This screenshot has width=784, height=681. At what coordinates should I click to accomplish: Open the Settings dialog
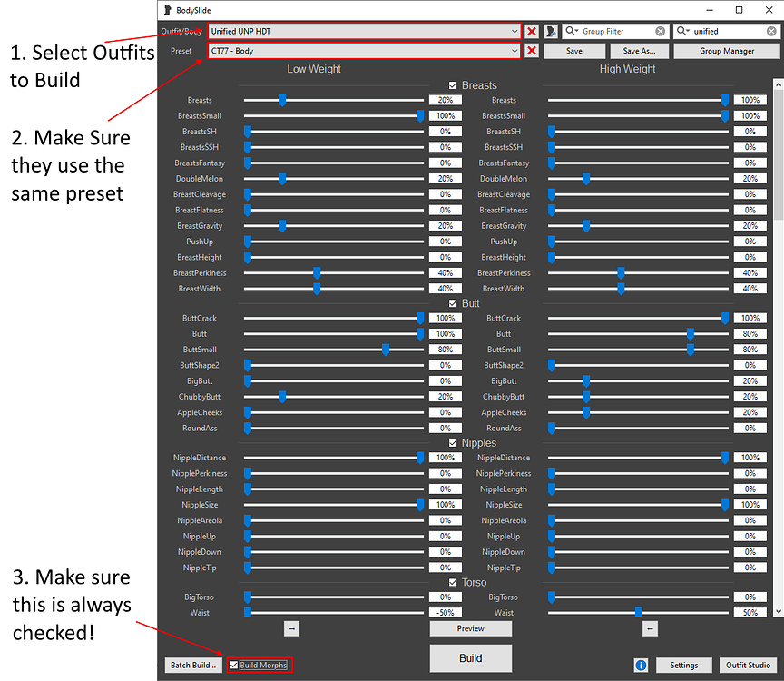coord(683,665)
